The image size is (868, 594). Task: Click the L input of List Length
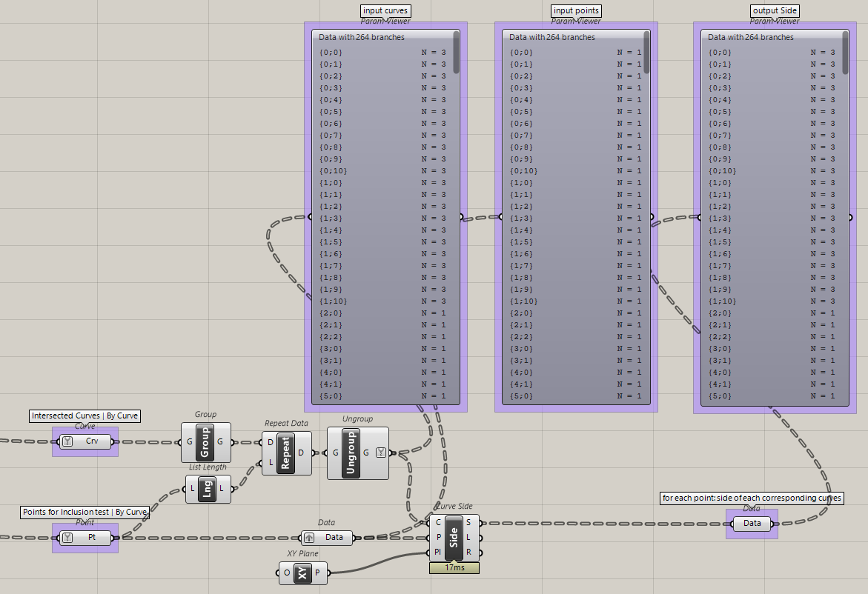192,489
